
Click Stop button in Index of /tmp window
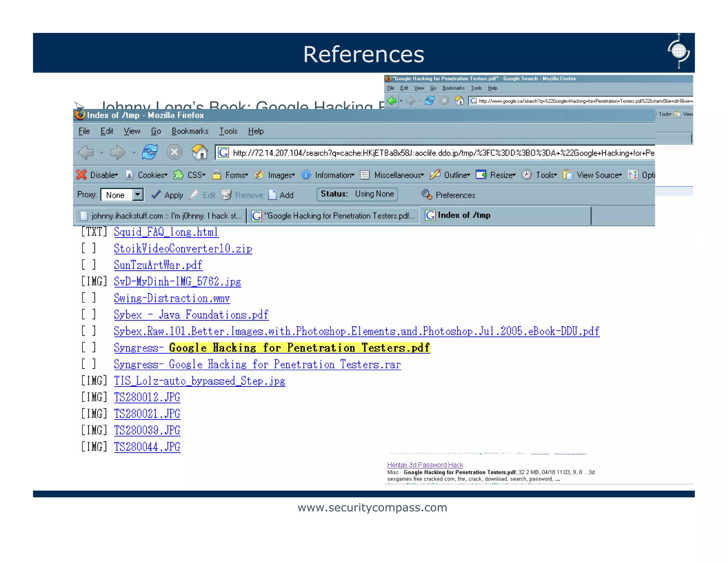point(175,152)
